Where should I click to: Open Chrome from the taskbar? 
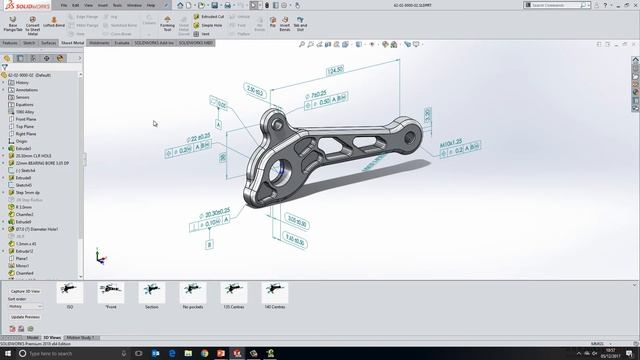click(x=204, y=353)
